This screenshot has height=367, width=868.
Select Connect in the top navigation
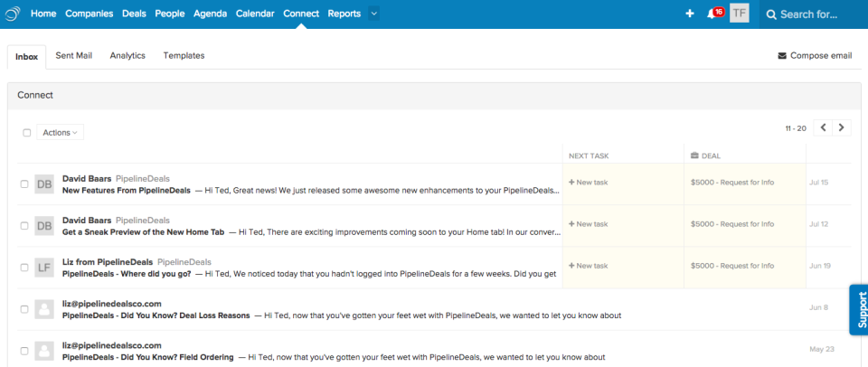tap(301, 14)
